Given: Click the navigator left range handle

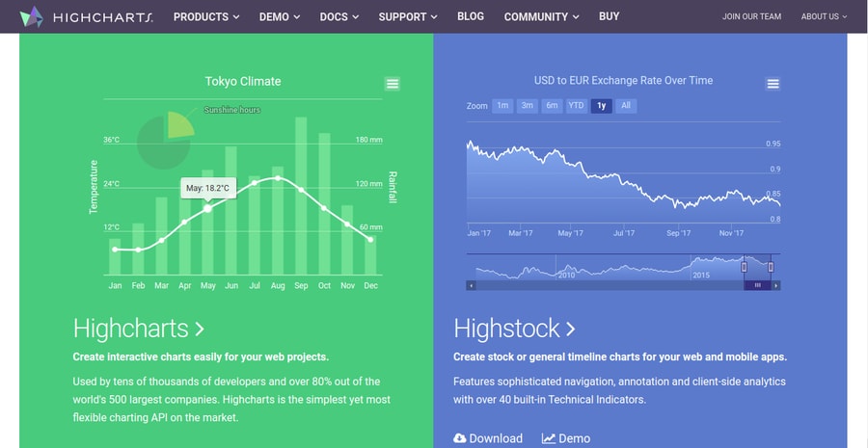Looking at the screenshot, I should click(x=744, y=267).
